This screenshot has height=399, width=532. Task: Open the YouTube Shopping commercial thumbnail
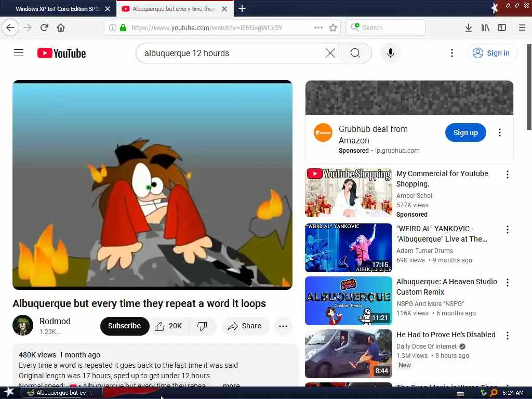point(349,192)
